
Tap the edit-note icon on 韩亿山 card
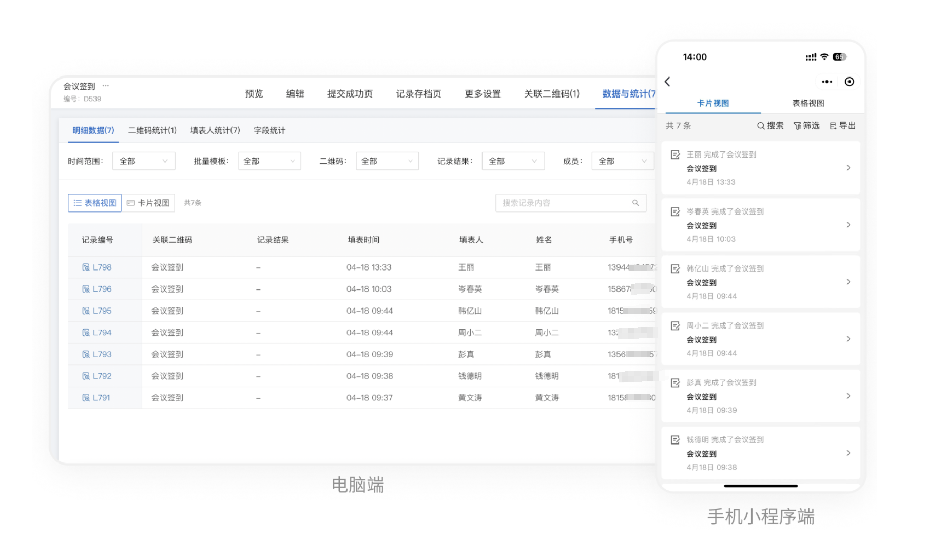(676, 268)
